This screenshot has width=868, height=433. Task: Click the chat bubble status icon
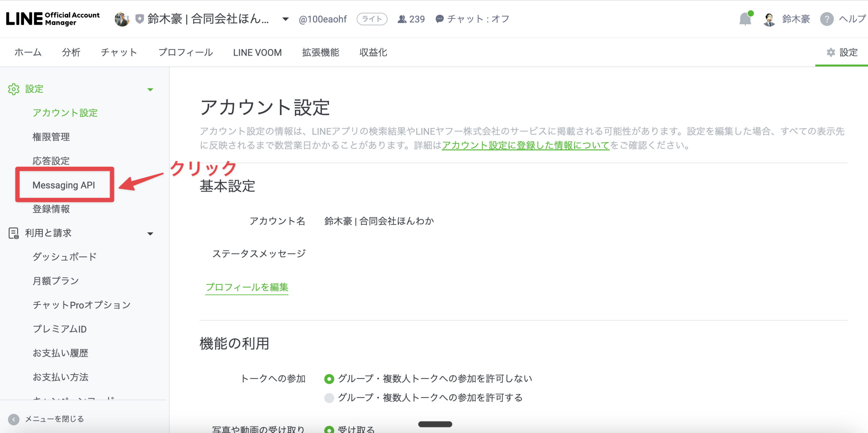tap(439, 19)
